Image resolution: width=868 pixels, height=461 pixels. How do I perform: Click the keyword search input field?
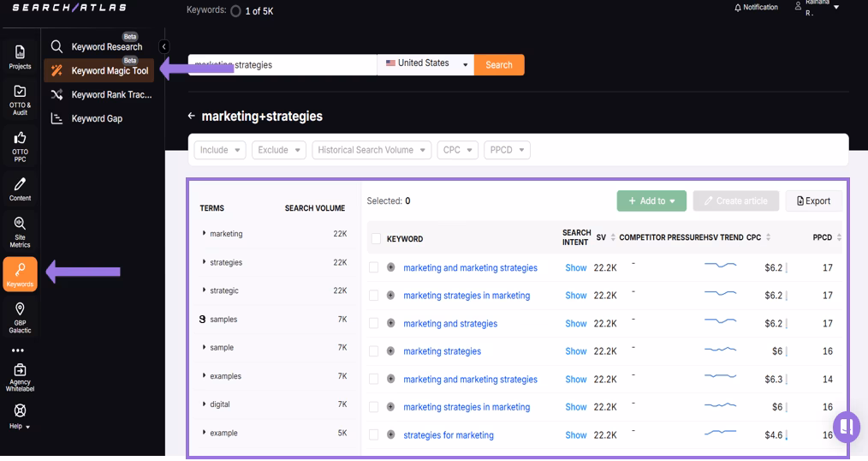282,65
